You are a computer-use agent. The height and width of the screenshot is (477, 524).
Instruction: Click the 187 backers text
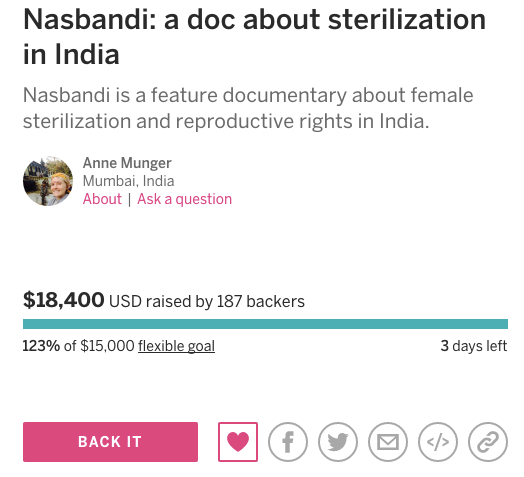[261, 301]
